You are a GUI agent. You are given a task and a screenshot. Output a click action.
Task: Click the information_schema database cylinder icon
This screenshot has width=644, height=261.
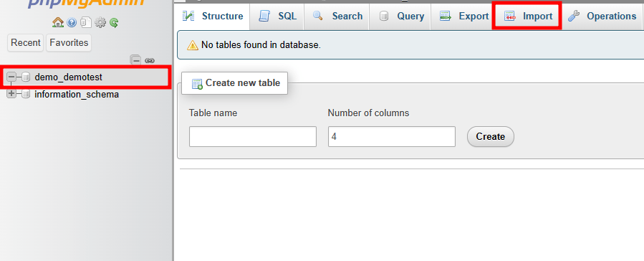pyautogui.click(x=26, y=94)
